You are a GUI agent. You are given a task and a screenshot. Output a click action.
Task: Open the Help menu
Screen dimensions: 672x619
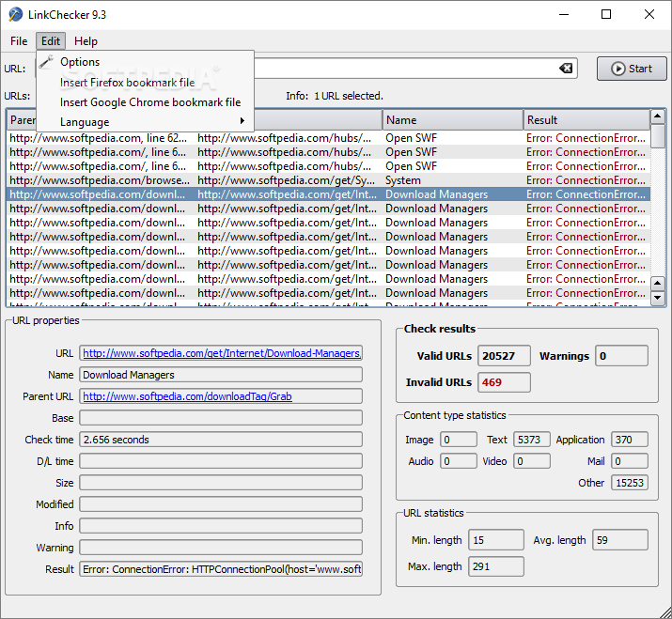[x=86, y=41]
